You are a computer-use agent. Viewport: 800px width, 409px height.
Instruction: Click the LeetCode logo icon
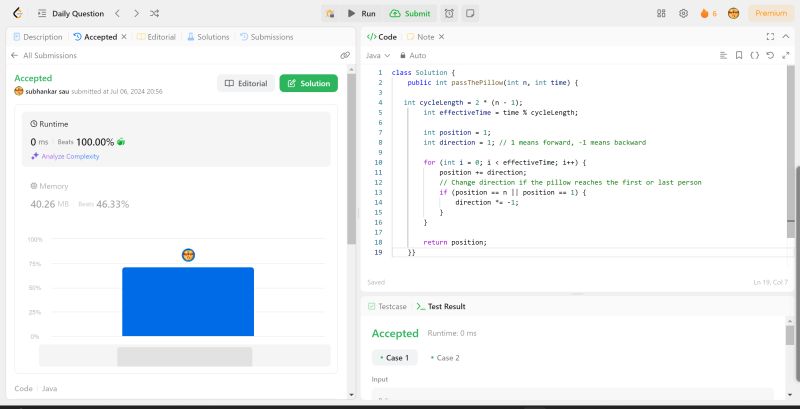pyautogui.click(x=18, y=13)
